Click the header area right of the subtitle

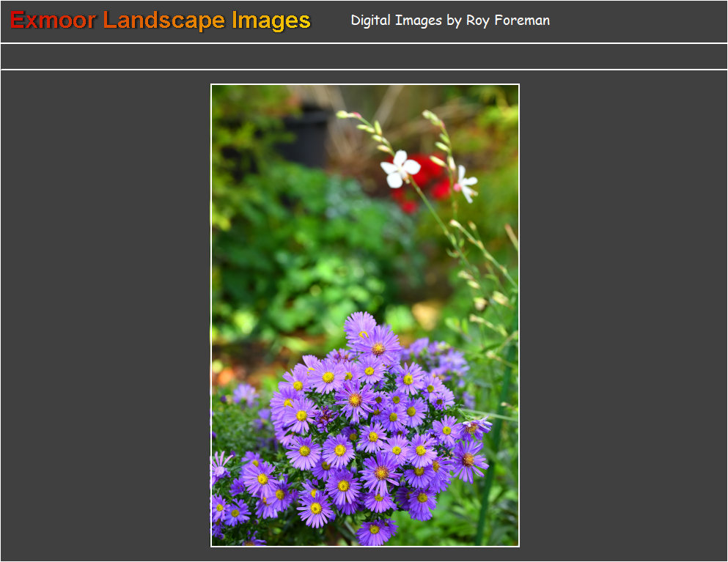click(638, 21)
